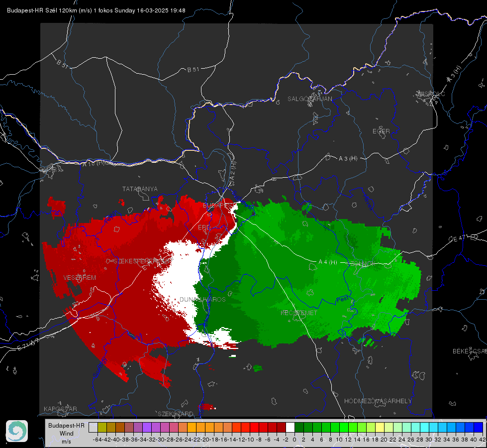
Task: Click the KECSKEMÉT city label
Action: [x=299, y=313]
